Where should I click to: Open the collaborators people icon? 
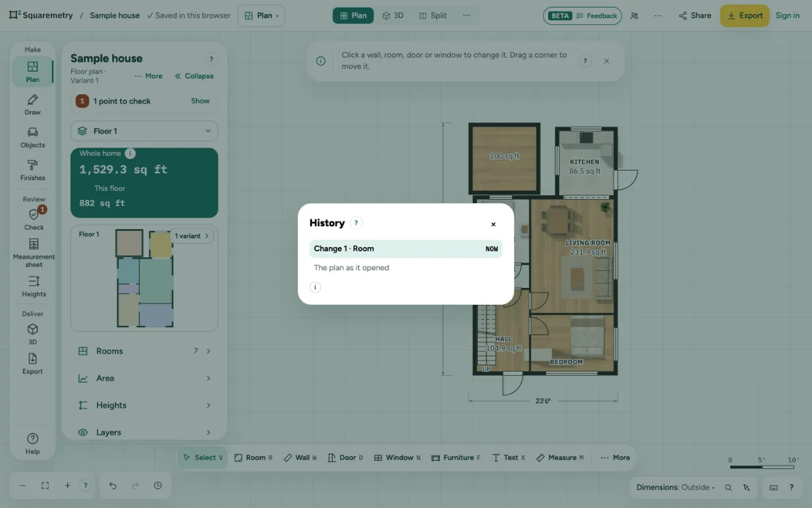click(634, 16)
